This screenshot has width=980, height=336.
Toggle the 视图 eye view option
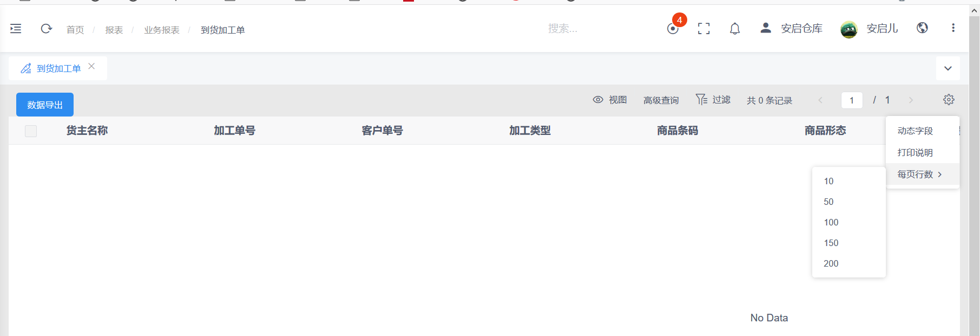pos(610,100)
